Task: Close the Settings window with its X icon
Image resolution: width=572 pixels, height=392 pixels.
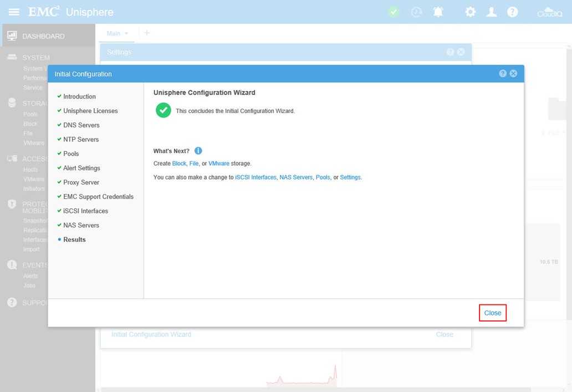Action: pyautogui.click(x=461, y=52)
